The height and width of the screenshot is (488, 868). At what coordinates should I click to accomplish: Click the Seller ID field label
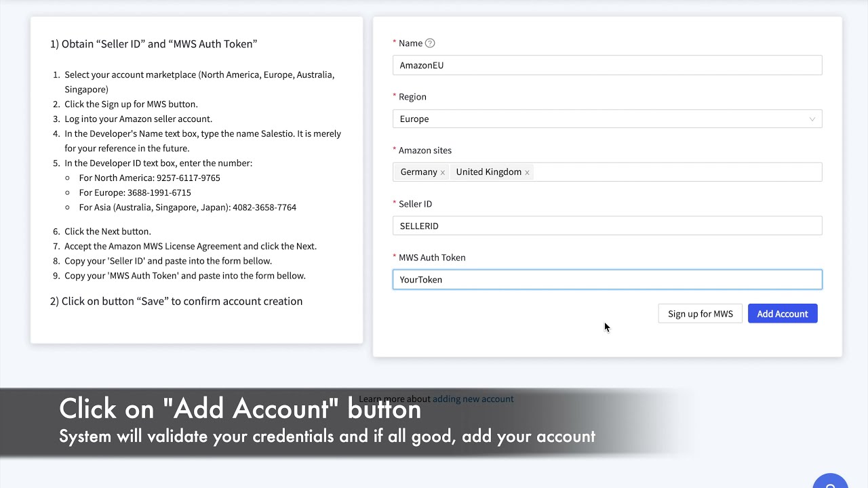pyautogui.click(x=415, y=204)
